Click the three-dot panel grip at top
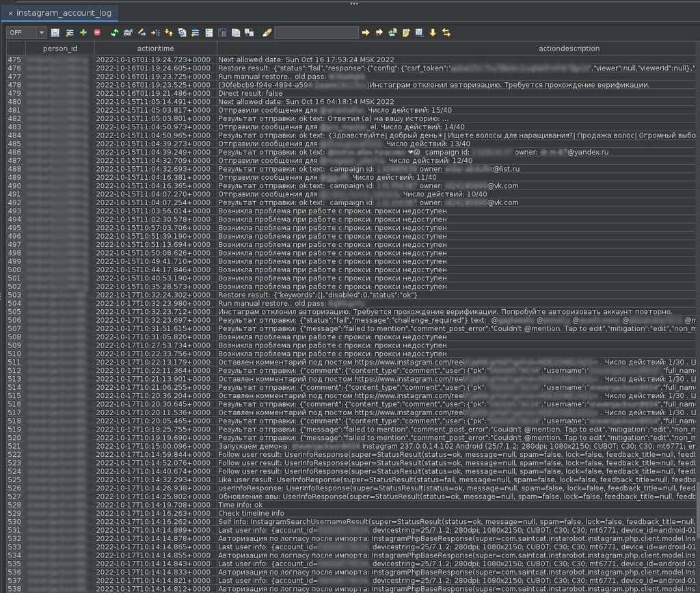Viewport: 700px width, 593px height. click(354, 3)
